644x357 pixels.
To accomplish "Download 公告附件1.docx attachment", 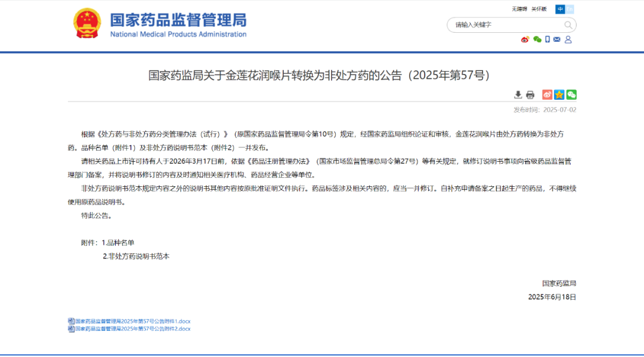I will tap(132, 321).
